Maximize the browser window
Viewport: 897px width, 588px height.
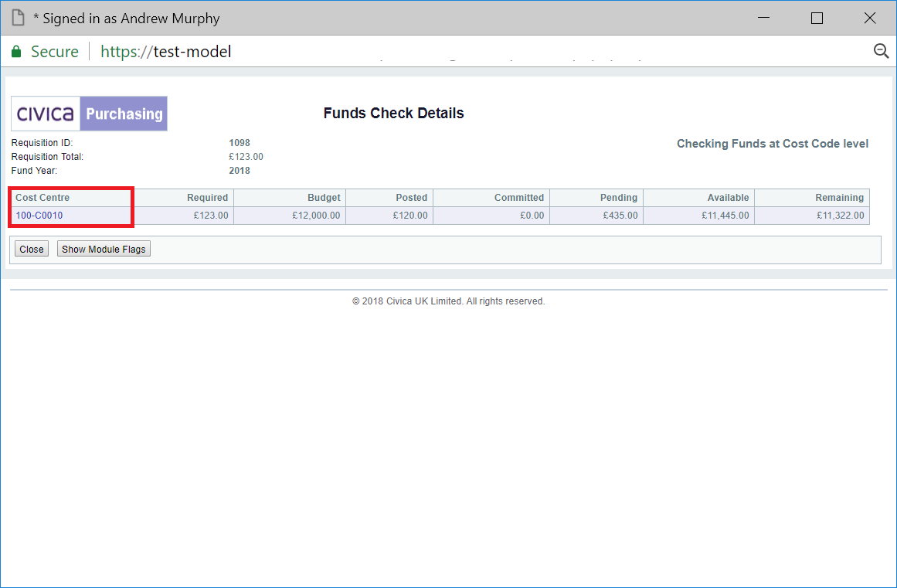click(817, 18)
